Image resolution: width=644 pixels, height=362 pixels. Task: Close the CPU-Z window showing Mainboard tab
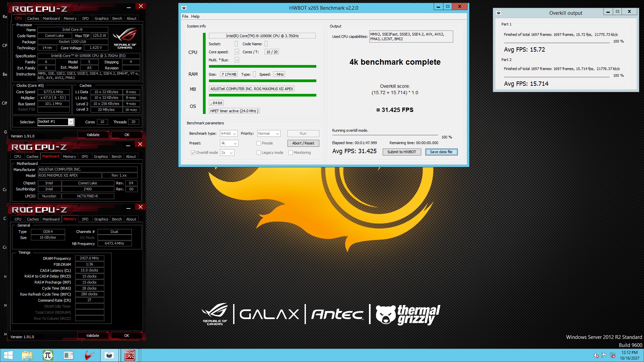(140, 144)
